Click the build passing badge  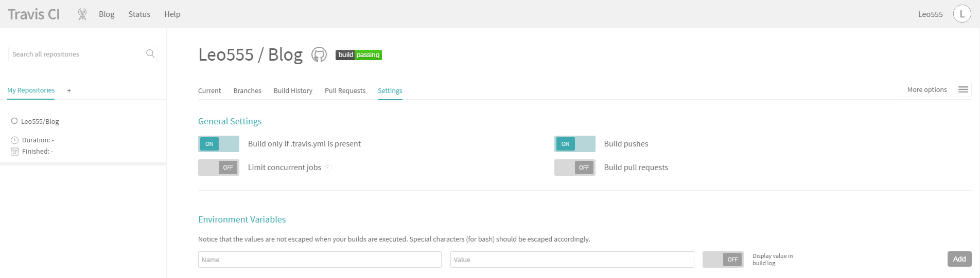pyautogui.click(x=359, y=55)
